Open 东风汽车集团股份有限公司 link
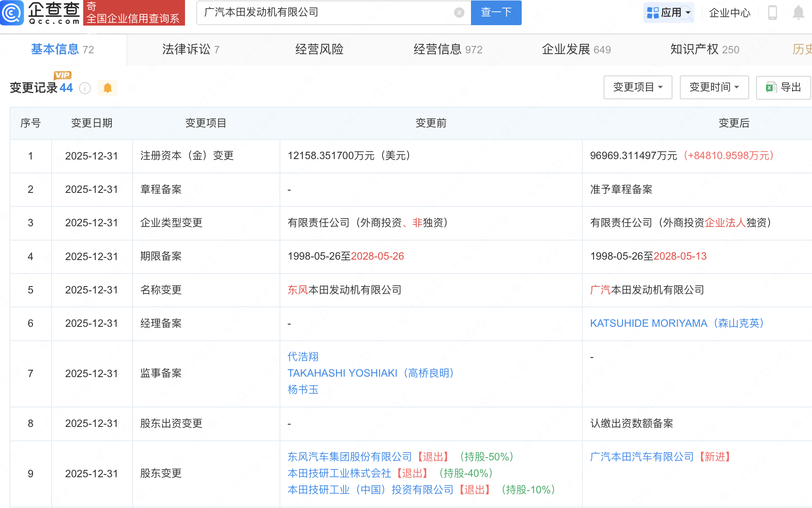Image resolution: width=812 pixels, height=508 pixels. (349, 457)
